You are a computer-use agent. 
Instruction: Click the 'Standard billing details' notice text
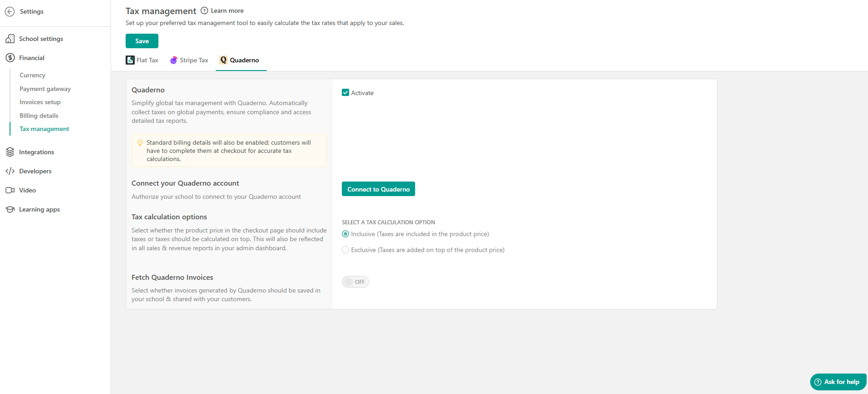tap(228, 151)
